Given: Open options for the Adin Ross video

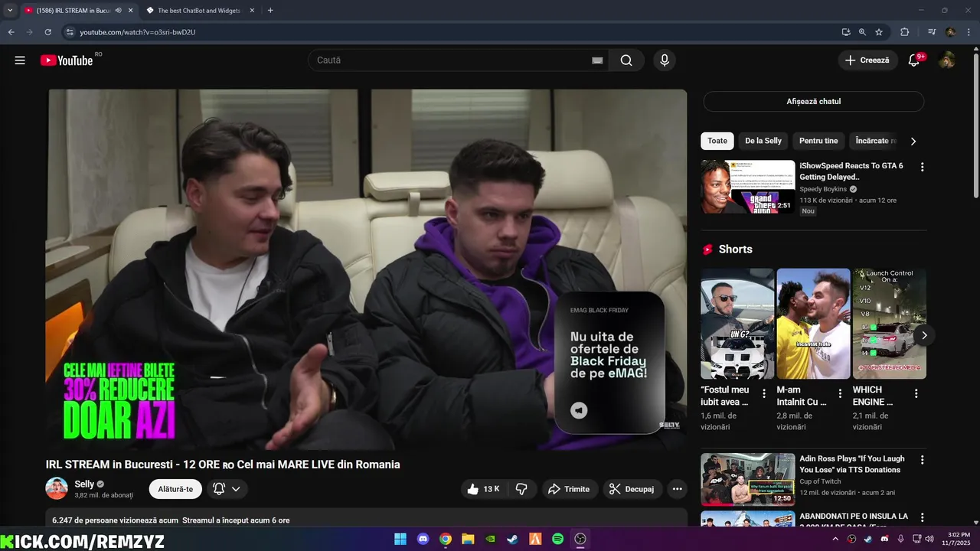Looking at the screenshot, I should (x=922, y=460).
